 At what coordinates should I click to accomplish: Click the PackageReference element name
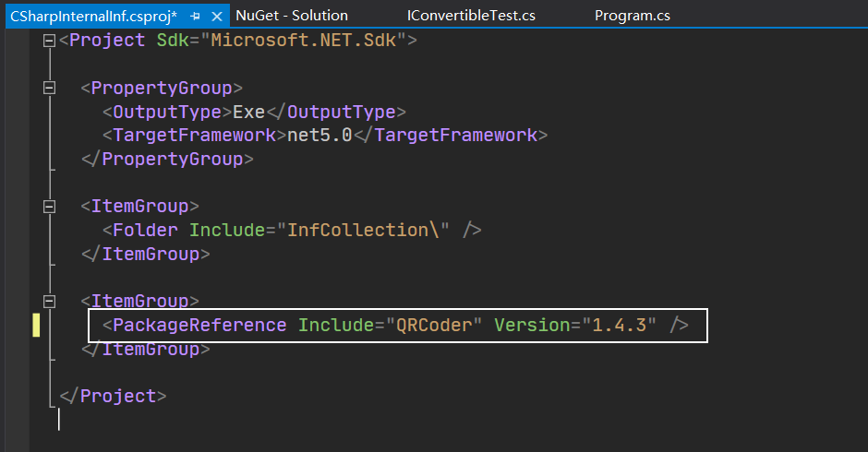click(199, 325)
